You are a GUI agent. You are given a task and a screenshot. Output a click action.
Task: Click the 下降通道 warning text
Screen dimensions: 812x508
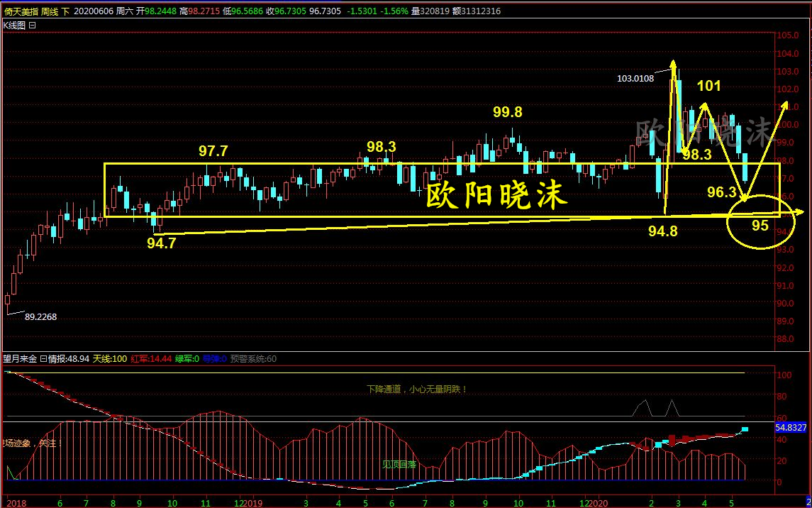point(417,389)
